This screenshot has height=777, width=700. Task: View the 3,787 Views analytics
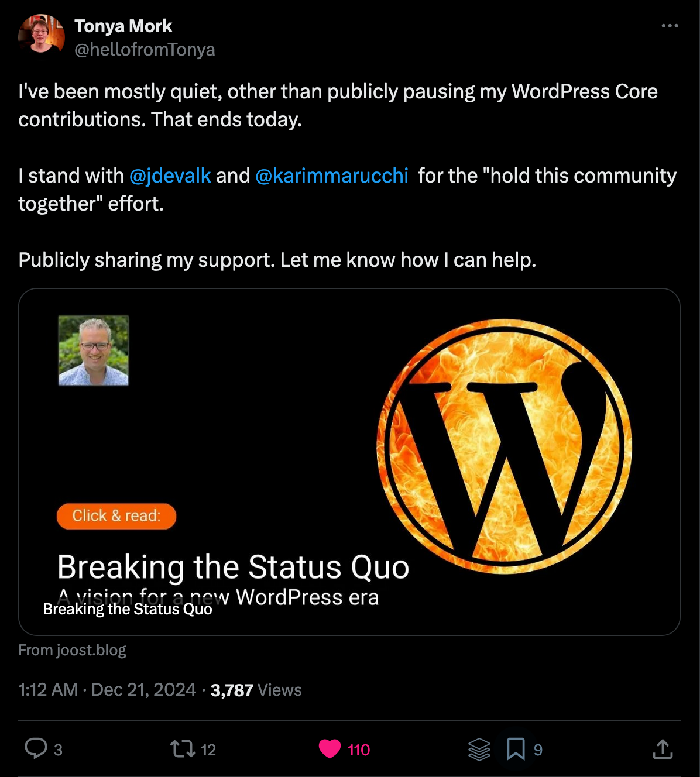(256, 690)
